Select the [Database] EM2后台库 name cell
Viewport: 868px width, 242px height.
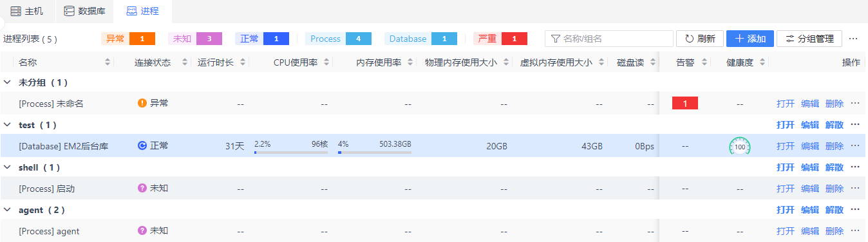click(x=64, y=146)
